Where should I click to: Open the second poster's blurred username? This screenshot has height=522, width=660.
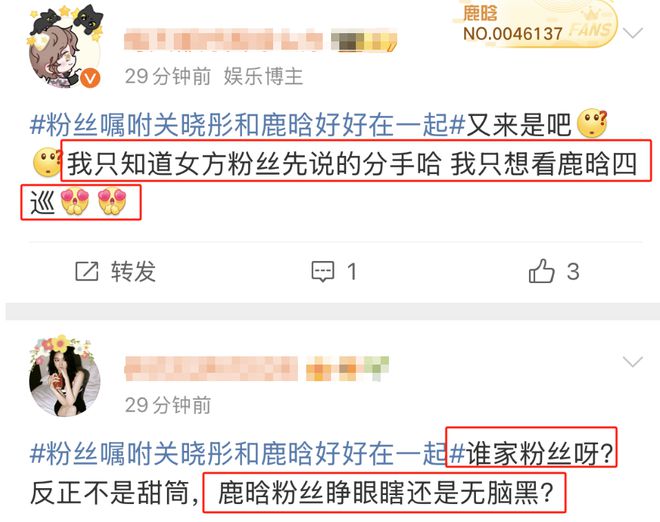click(x=211, y=368)
